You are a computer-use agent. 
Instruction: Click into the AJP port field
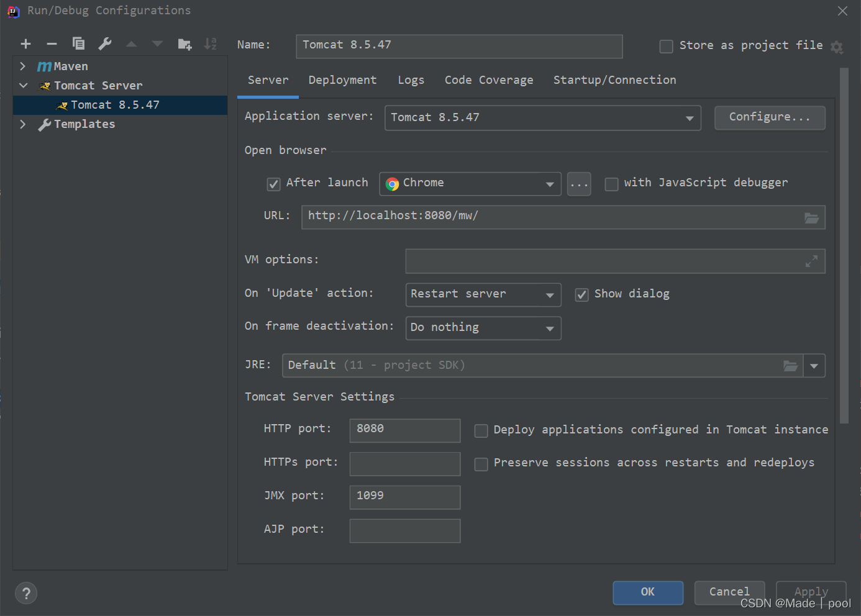(x=405, y=531)
